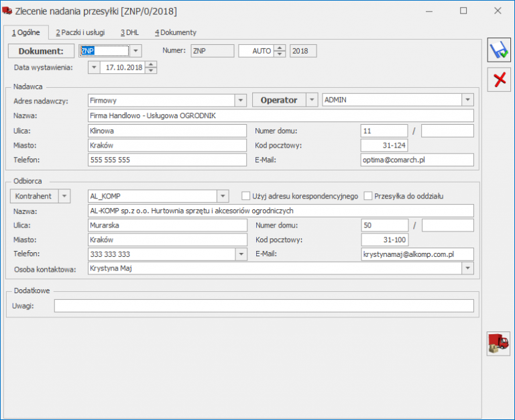Screen dimensions: 515x420
Task: Click the Dokument button
Action: tap(41, 51)
